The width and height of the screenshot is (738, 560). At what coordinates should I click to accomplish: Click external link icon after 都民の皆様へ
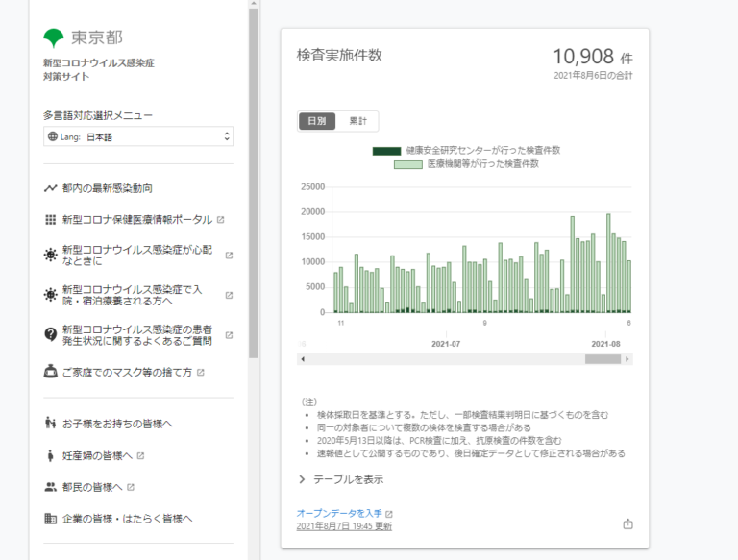point(131,487)
